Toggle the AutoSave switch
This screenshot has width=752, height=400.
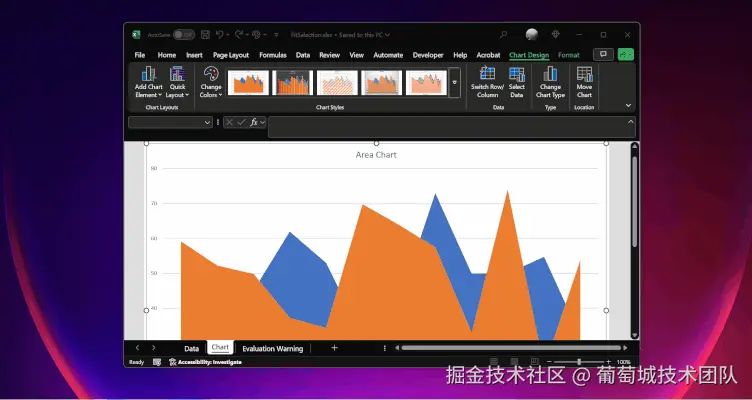[184, 35]
